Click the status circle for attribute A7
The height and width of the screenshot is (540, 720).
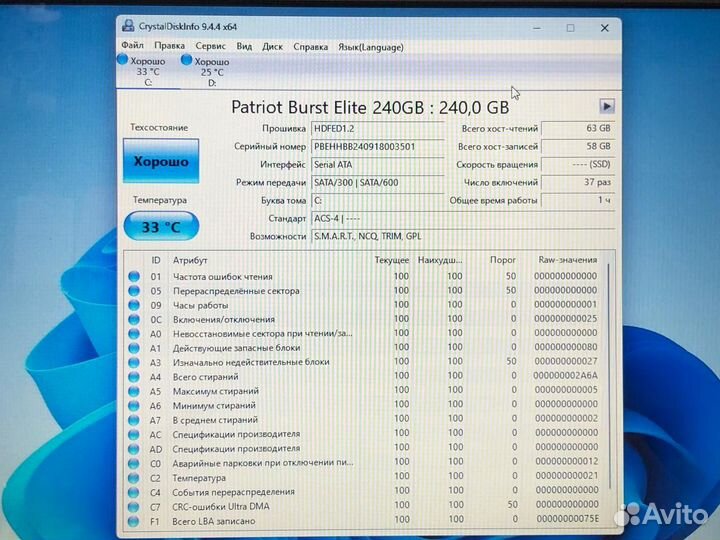click(134, 420)
